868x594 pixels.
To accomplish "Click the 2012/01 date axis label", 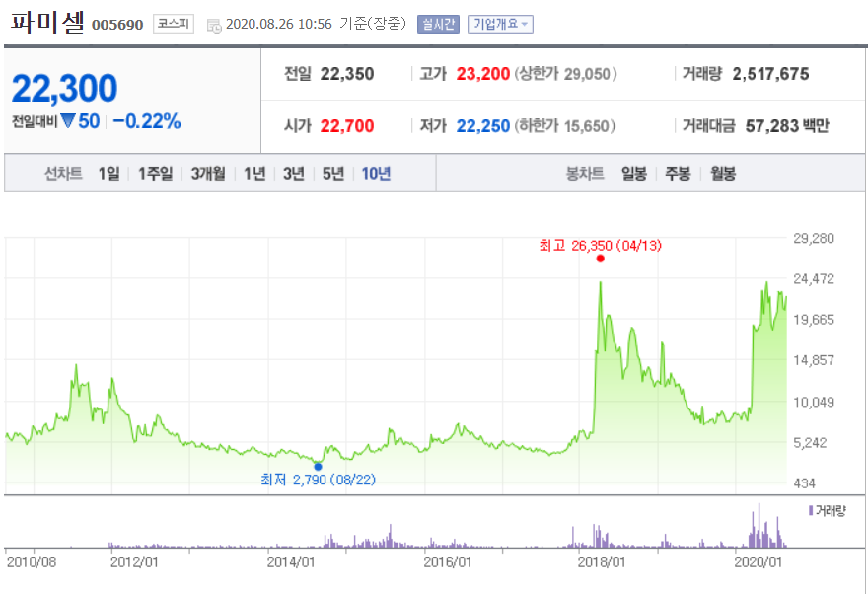I will point(134,562).
